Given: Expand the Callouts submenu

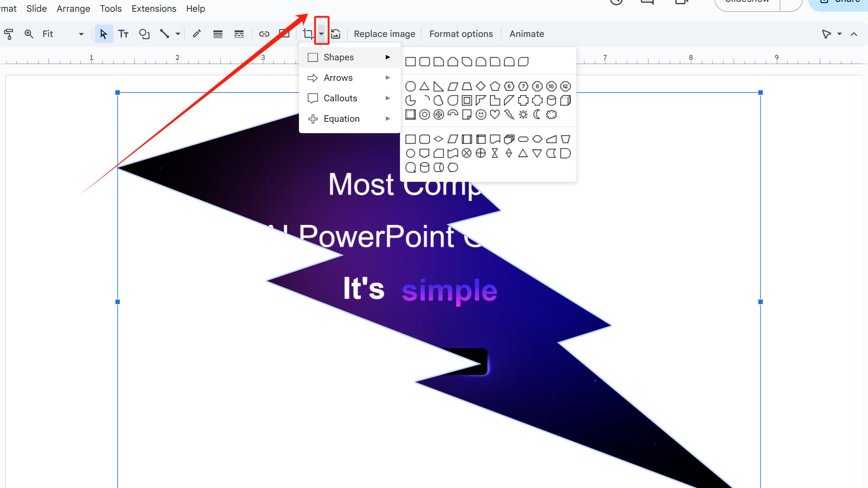Looking at the screenshot, I should [349, 98].
